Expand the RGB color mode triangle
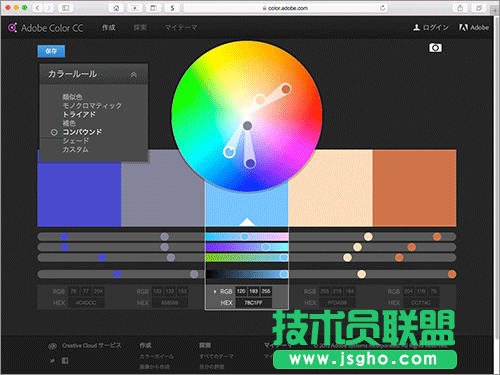The width and height of the screenshot is (500, 375). pos(215,292)
